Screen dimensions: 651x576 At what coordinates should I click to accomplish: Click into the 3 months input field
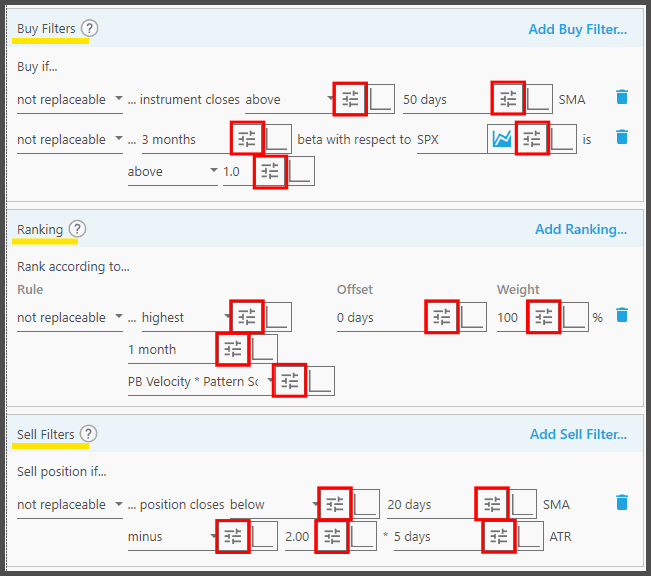point(186,140)
